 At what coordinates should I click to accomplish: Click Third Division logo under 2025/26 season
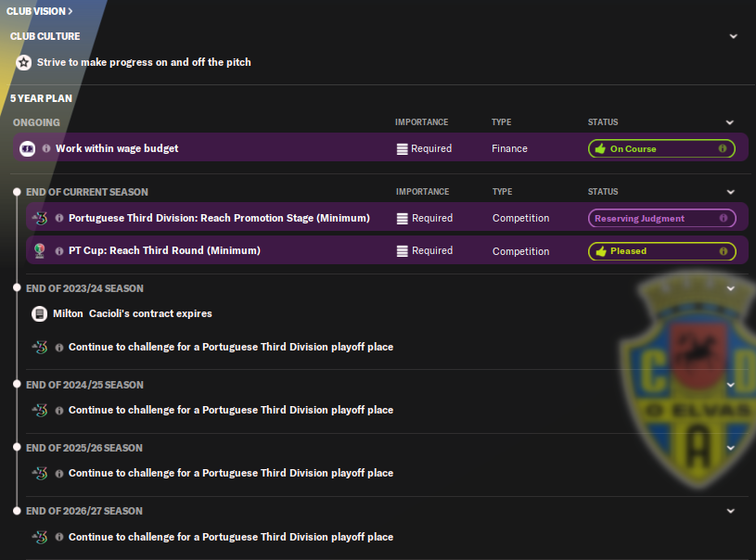(40, 473)
